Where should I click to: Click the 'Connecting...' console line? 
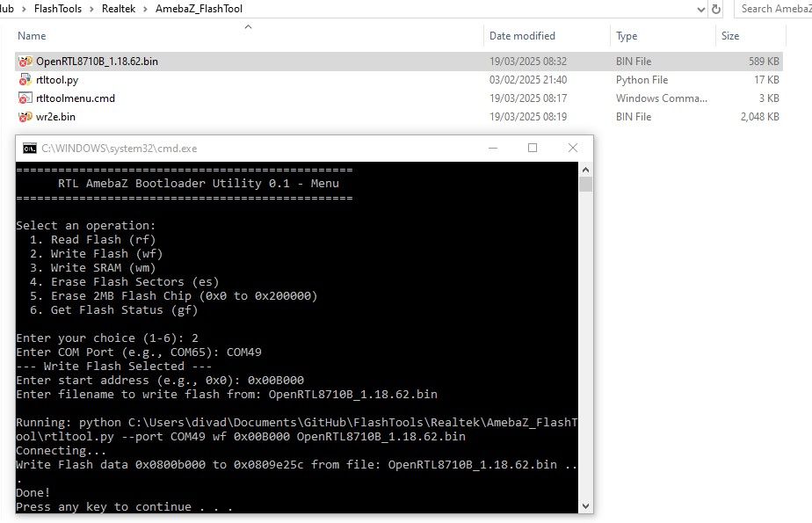click(x=61, y=451)
